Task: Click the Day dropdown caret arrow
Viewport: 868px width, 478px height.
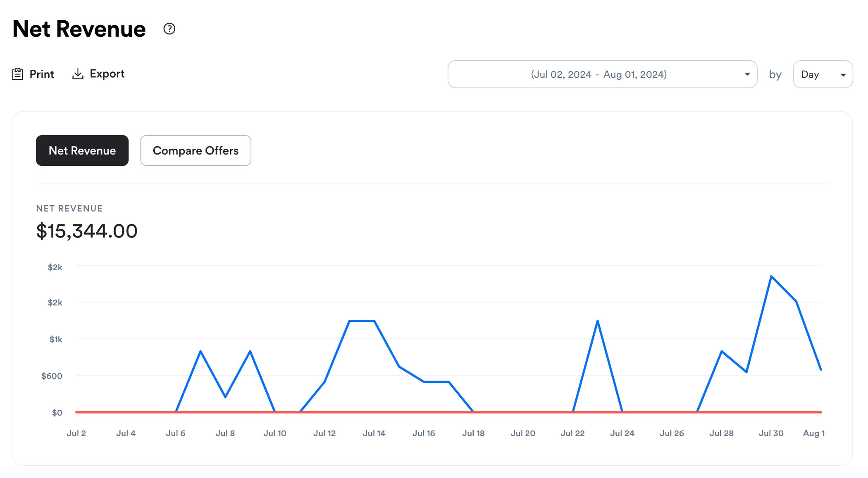Action: pos(843,75)
